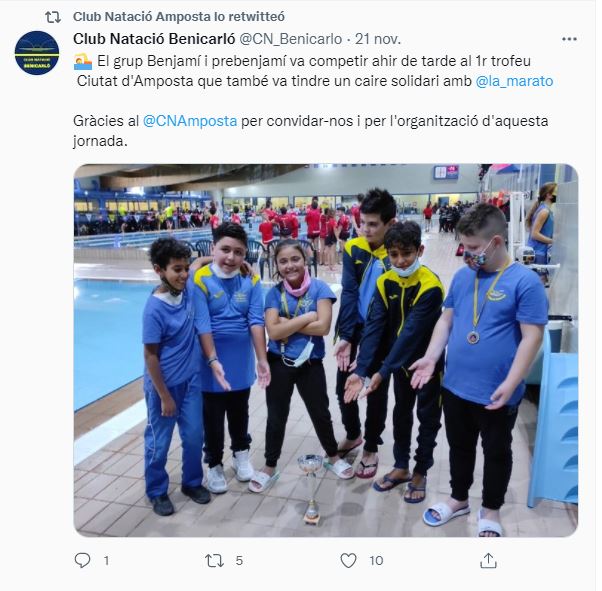Follow the @CNAmposta mention link

point(190,121)
